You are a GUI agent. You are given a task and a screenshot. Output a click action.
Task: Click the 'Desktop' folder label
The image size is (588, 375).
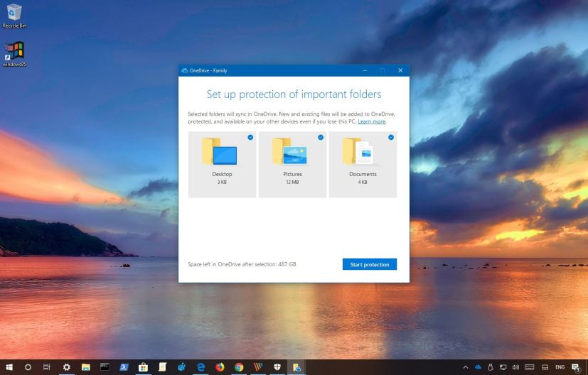[x=222, y=174]
